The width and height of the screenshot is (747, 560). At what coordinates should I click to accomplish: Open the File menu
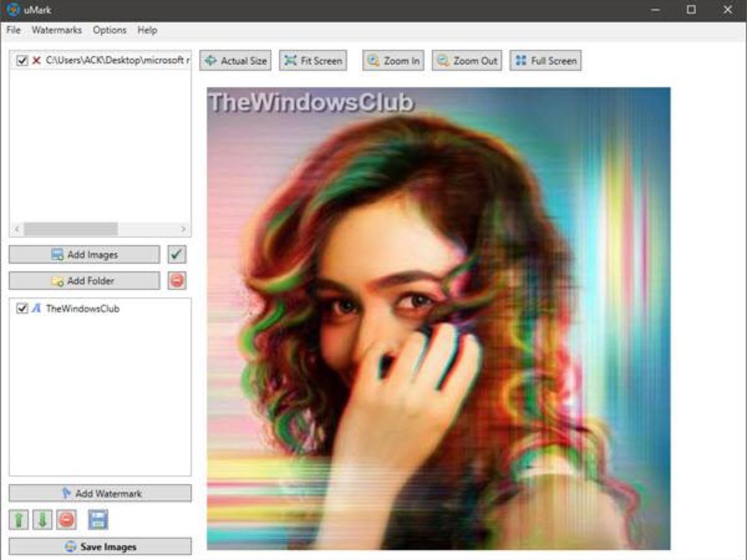point(13,30)
